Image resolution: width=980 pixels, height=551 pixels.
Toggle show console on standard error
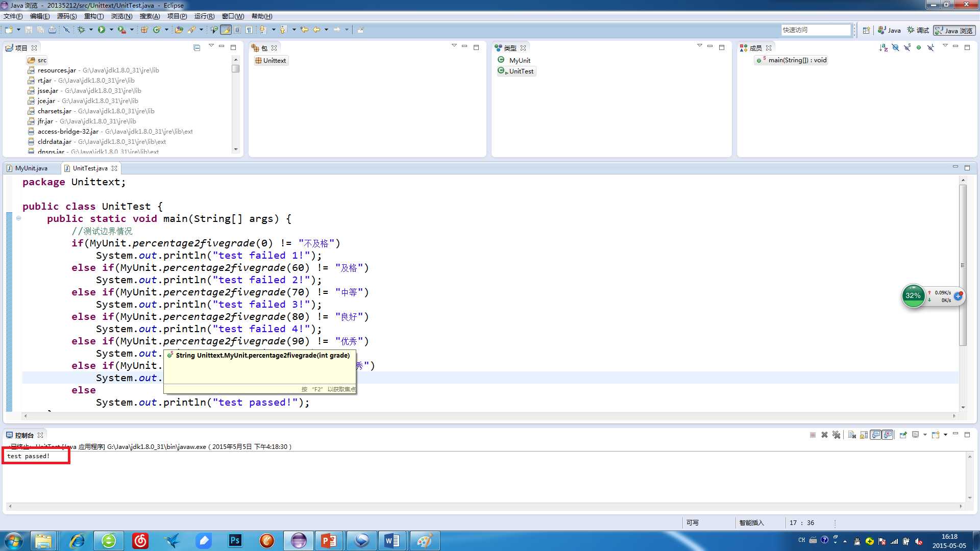(x=888, y=435)
